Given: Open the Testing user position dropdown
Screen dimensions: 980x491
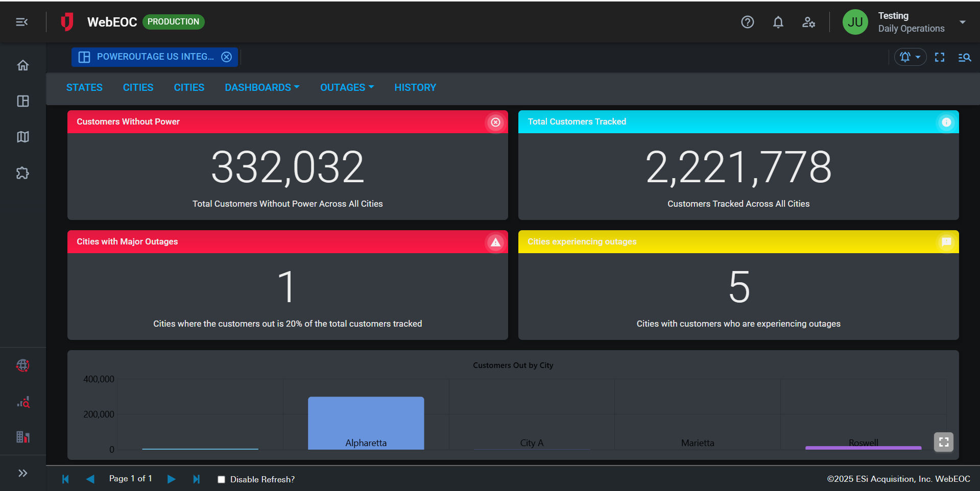Looking at the screenshot, I should (x=962, y=22).
